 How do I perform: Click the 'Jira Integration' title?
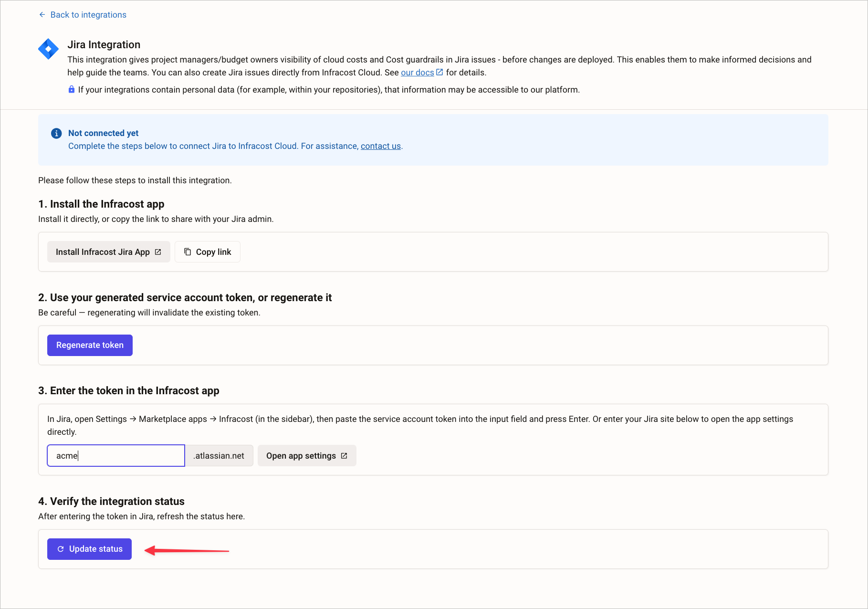pos(104,45)
